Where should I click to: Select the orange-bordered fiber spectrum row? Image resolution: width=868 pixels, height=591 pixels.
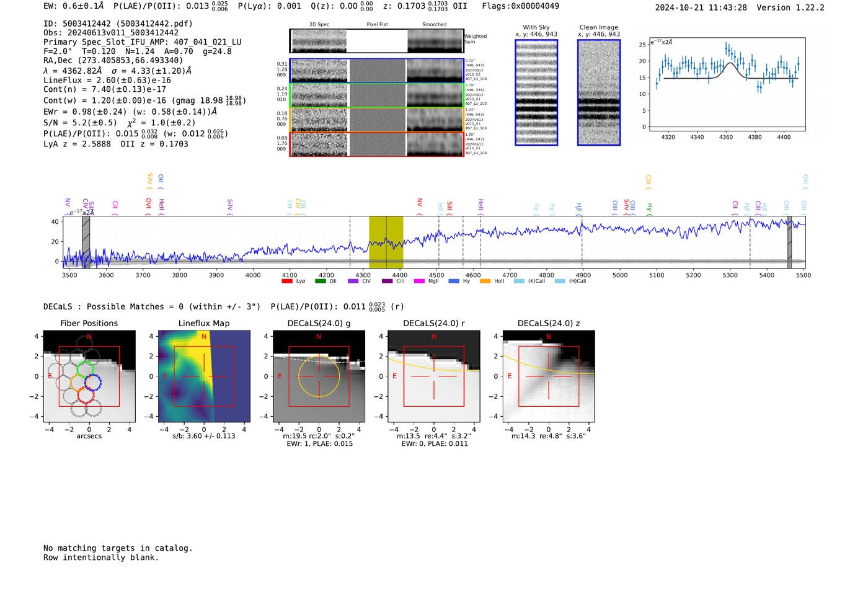pyautogui.click(x=376, y=120)
